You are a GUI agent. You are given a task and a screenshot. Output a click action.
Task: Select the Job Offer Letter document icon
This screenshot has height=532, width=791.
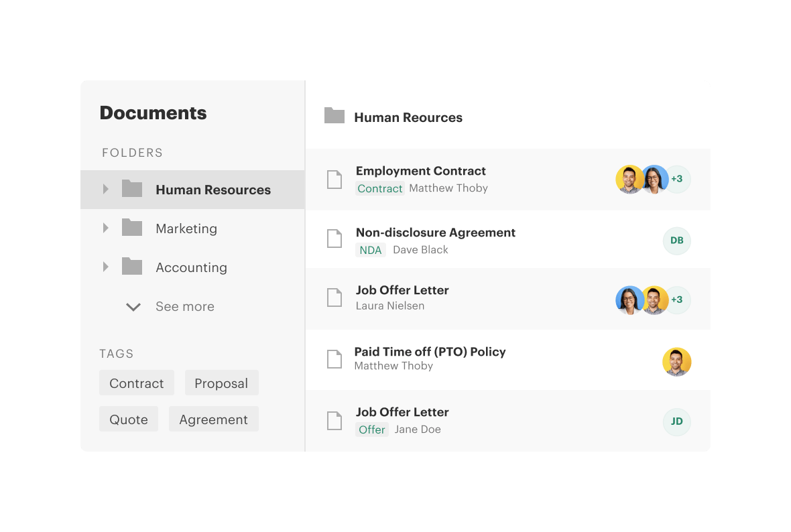click(x=334, y=297)
